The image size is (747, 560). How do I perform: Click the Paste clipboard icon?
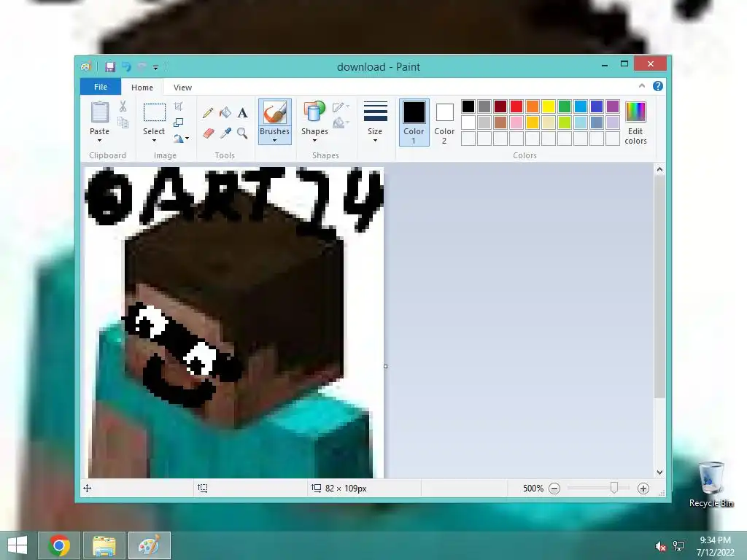pyautogui.click(x=99, y=112)
